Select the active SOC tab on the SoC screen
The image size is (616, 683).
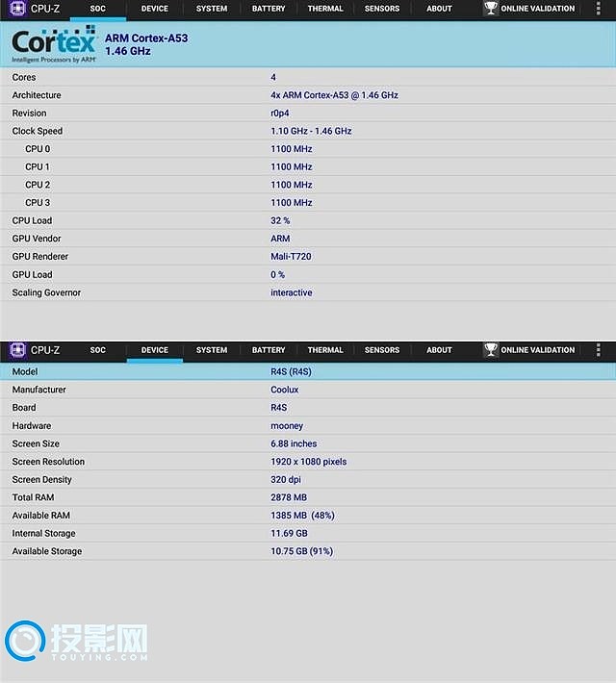pyautogui.click(x=97, y=9)
